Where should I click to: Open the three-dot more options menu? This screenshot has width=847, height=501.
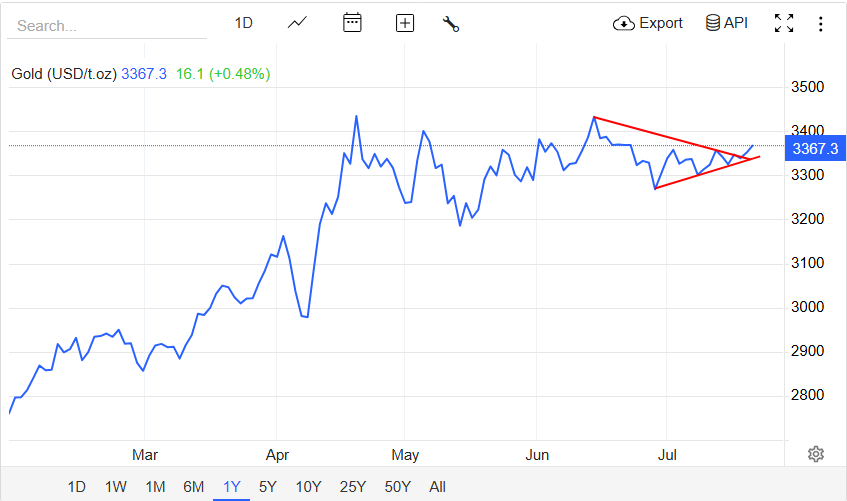[821, 24]
